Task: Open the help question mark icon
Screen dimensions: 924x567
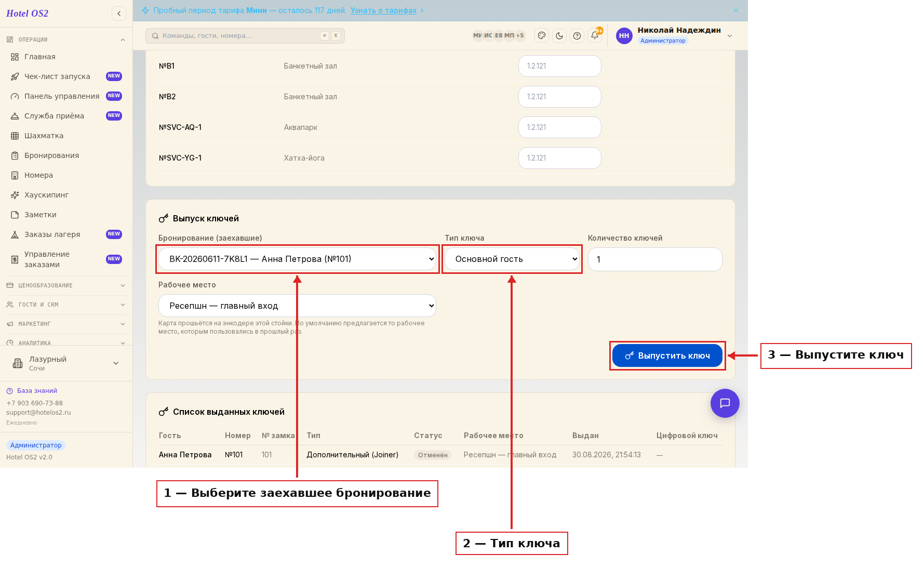Action: point(577,36)
